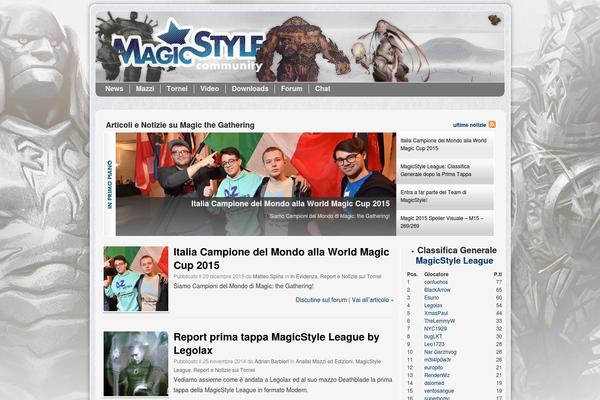The height and width of the screenshot is (400, 600).
Task: Open article title 'Italia Campione del Mondo alla World Magic Cup 2015'
Action: [x=281, y=259]
